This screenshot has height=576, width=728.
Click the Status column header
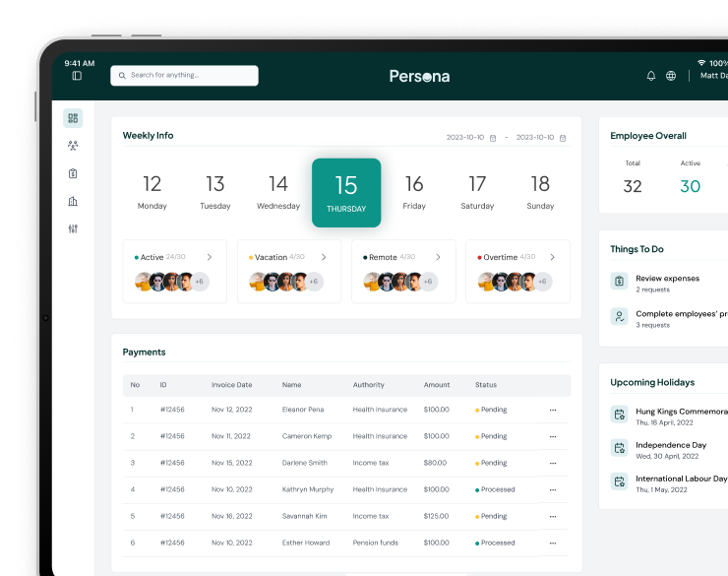(x=486, y=385)
